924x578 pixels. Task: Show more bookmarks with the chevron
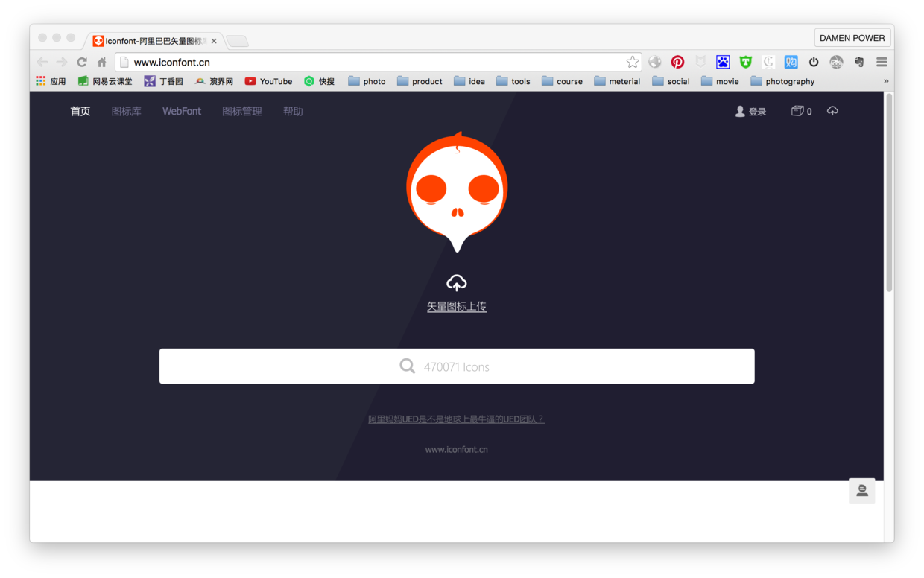tap(886, 81)
